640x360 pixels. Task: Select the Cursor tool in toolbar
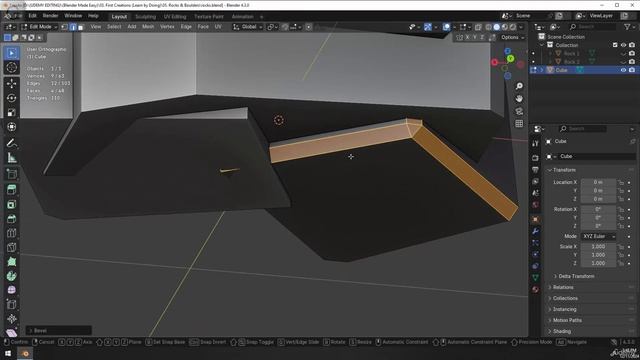point(11,68)
